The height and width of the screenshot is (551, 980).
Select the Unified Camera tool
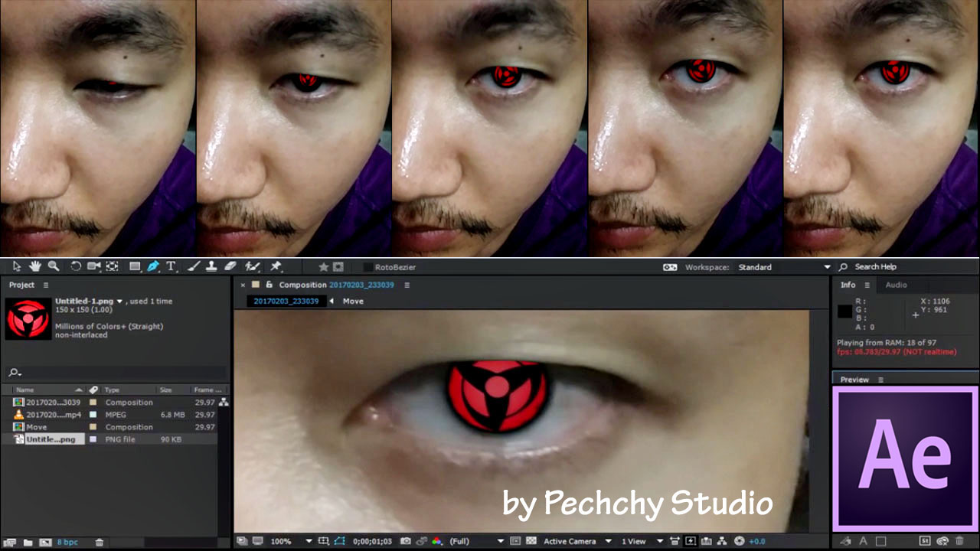pyautogui.click(x=94, y=266)
